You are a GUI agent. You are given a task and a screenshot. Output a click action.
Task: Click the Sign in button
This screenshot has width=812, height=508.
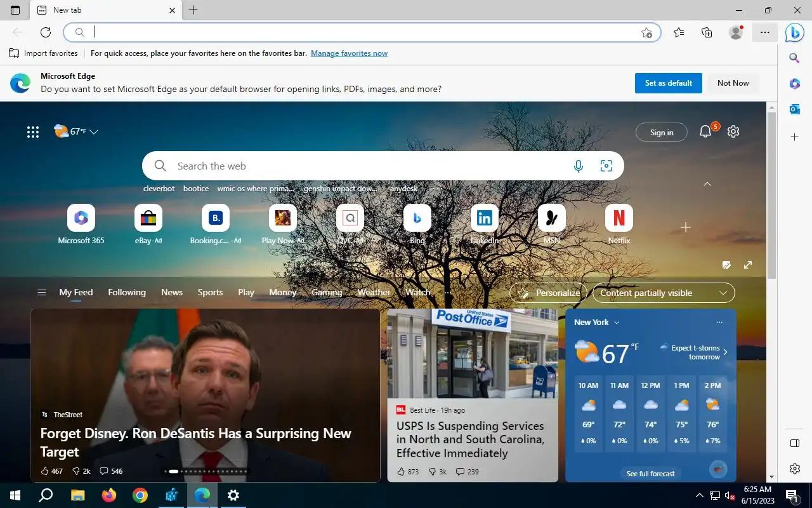(x=662, y=132)
